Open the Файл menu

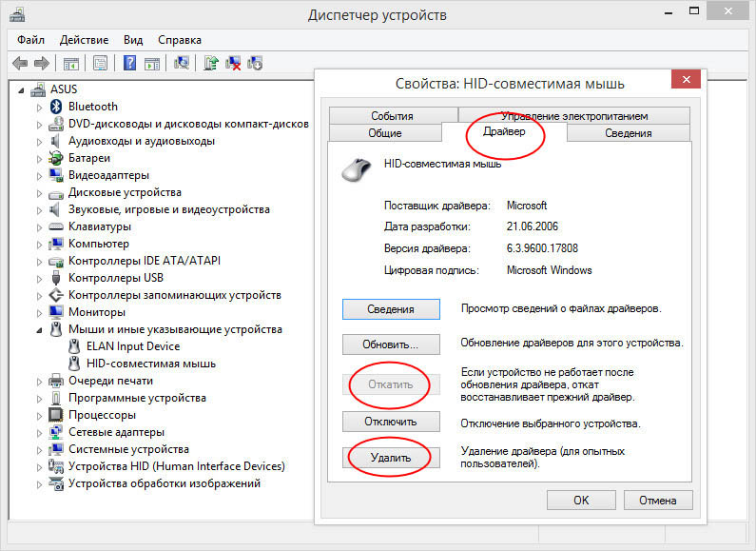pyautogui.click(x=30, y=40)
